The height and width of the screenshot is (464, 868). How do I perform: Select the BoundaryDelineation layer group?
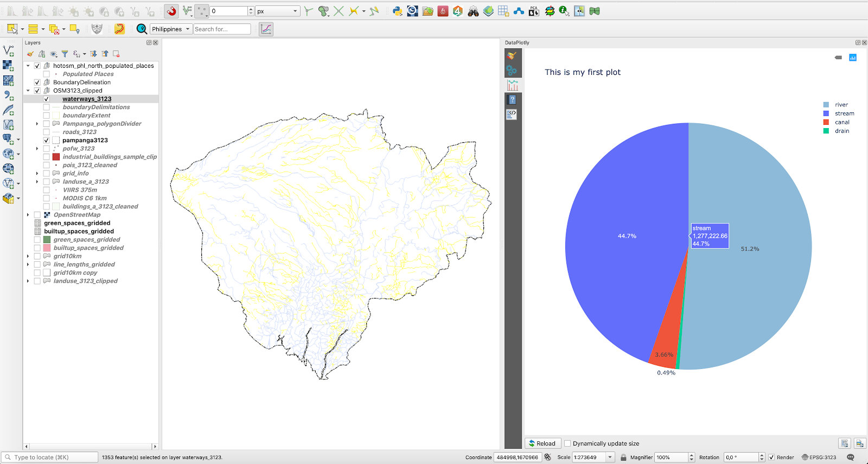[81, 82]
